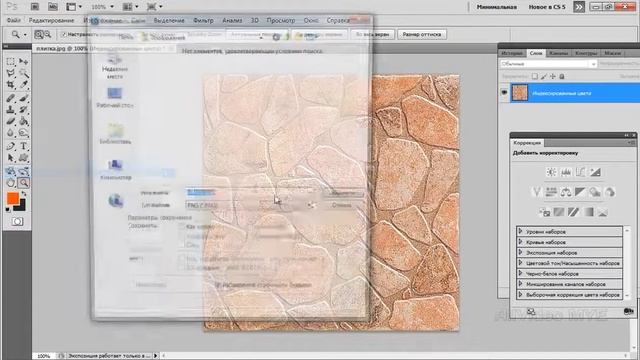Select the Crop tool
This screenshot has width=640, height=360.
point(11,85)
